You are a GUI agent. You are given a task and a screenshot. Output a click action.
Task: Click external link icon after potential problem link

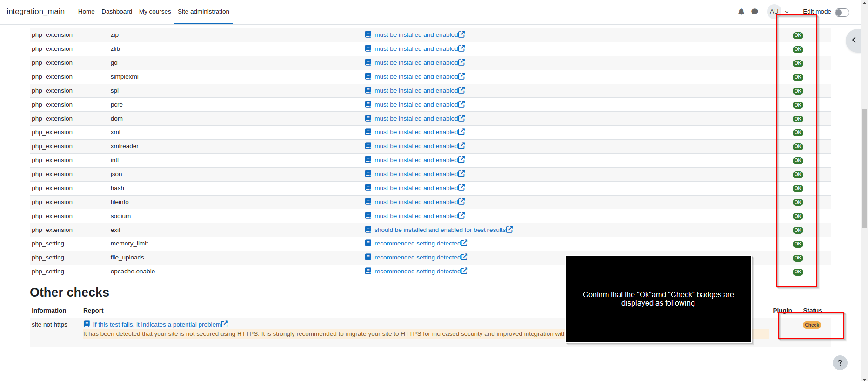[225, 324]
